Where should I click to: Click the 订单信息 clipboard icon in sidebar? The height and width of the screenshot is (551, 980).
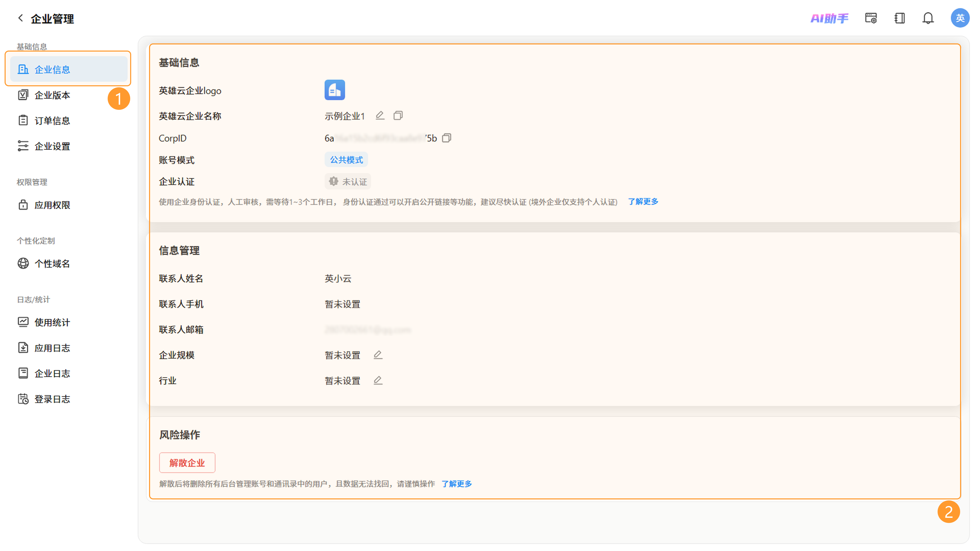pyautogui.click(x=23, y=120)
